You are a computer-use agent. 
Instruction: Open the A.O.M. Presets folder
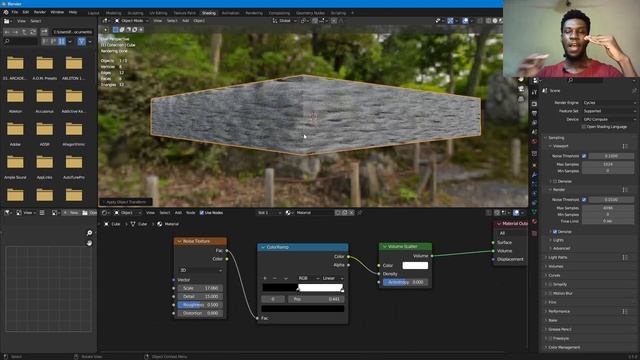point(44,67)
